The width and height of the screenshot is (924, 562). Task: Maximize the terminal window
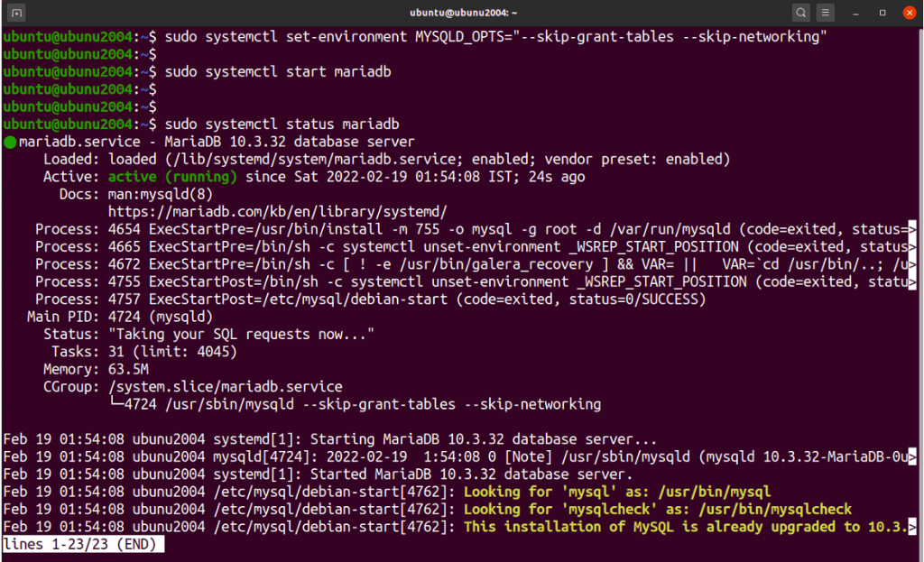point(882,13)
